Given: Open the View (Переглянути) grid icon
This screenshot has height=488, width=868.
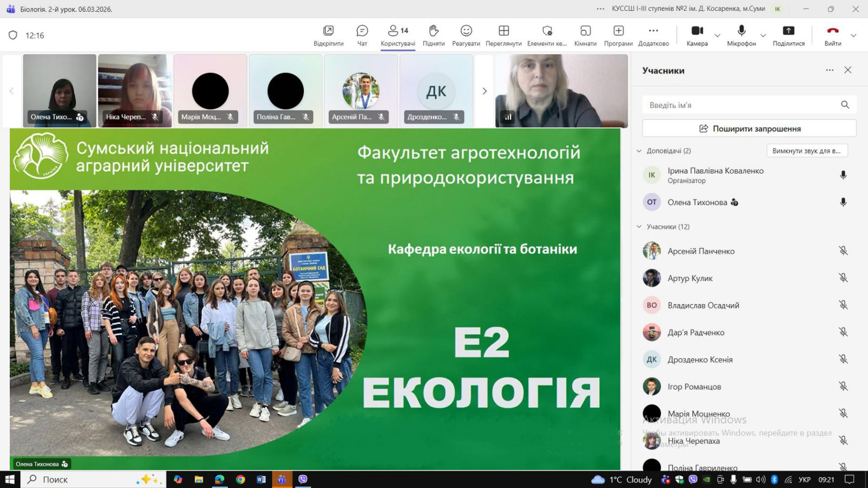Looking at the screenshot, I should [503, 31].
